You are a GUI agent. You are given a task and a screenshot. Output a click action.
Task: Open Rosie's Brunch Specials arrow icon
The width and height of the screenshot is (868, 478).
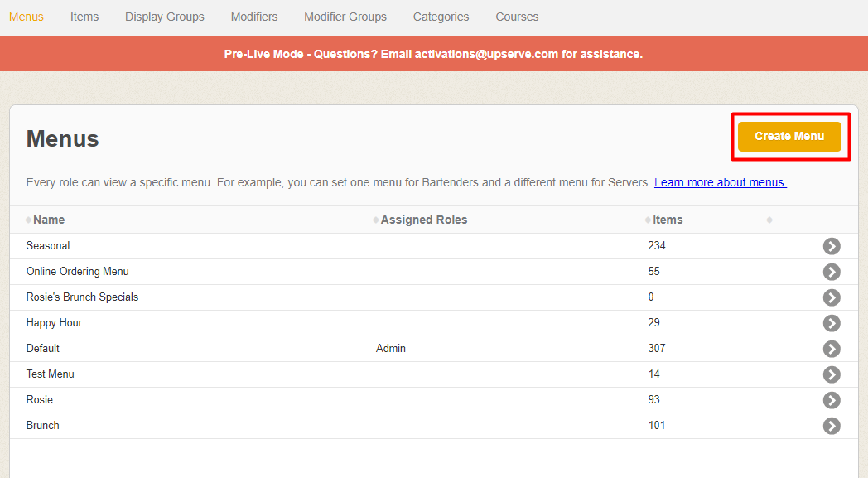832,297
